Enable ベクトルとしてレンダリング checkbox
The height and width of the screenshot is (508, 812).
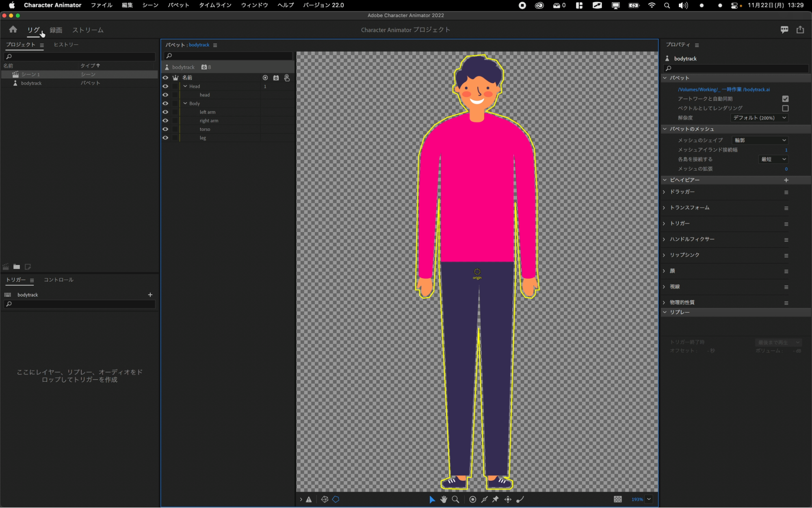(785, 108)
